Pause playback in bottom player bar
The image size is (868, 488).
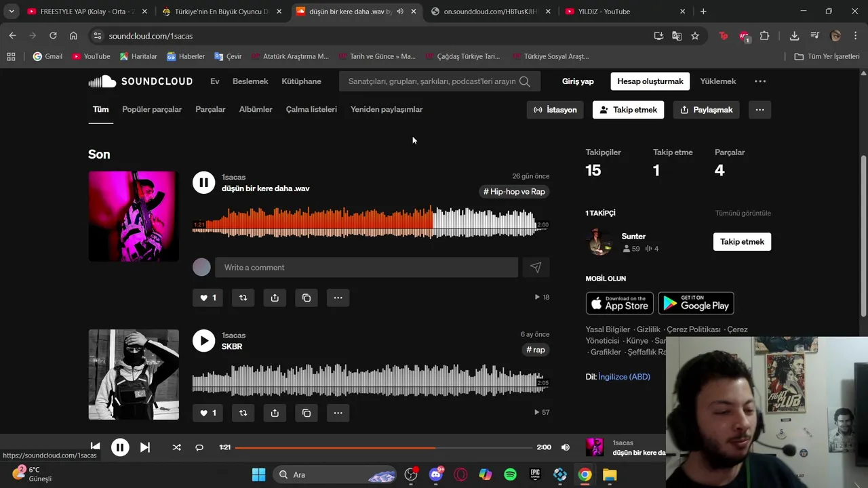[120, 447]
